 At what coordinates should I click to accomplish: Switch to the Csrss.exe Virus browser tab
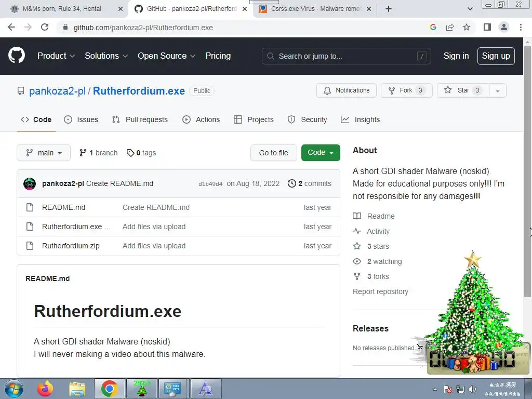314,9
